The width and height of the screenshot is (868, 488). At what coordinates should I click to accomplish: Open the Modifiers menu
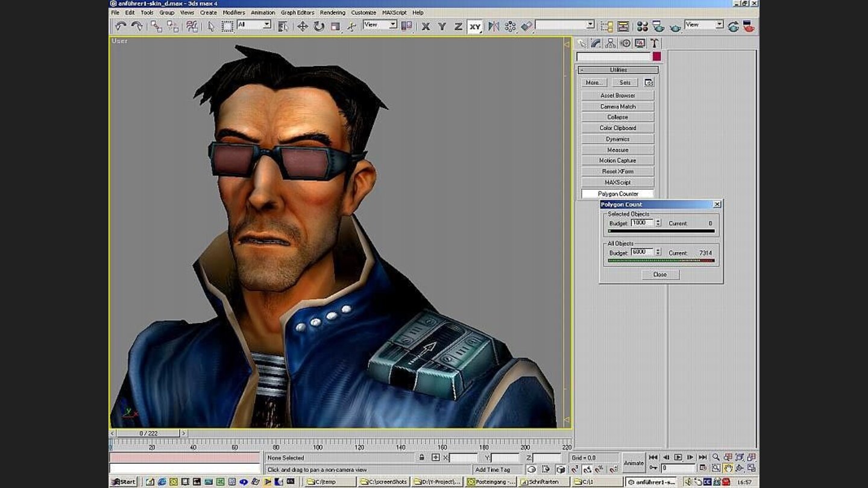234,13
